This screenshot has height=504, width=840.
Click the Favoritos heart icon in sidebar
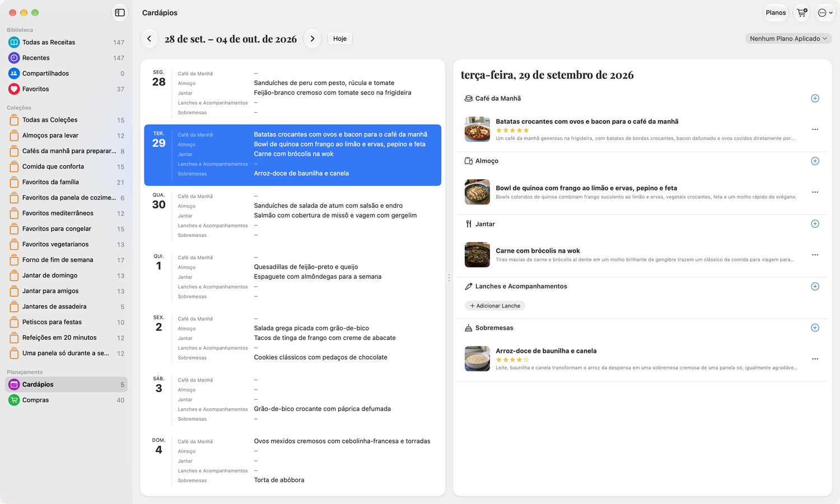coord(14,89)
